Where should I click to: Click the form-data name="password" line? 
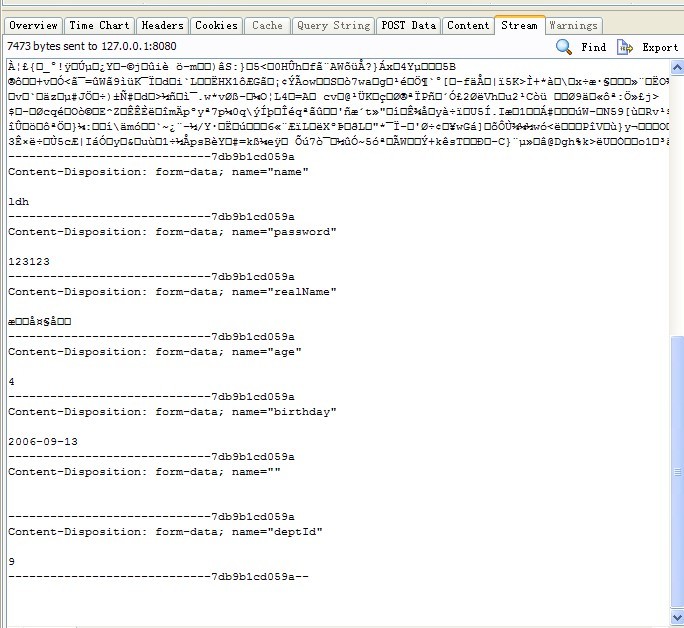point(172,232)
